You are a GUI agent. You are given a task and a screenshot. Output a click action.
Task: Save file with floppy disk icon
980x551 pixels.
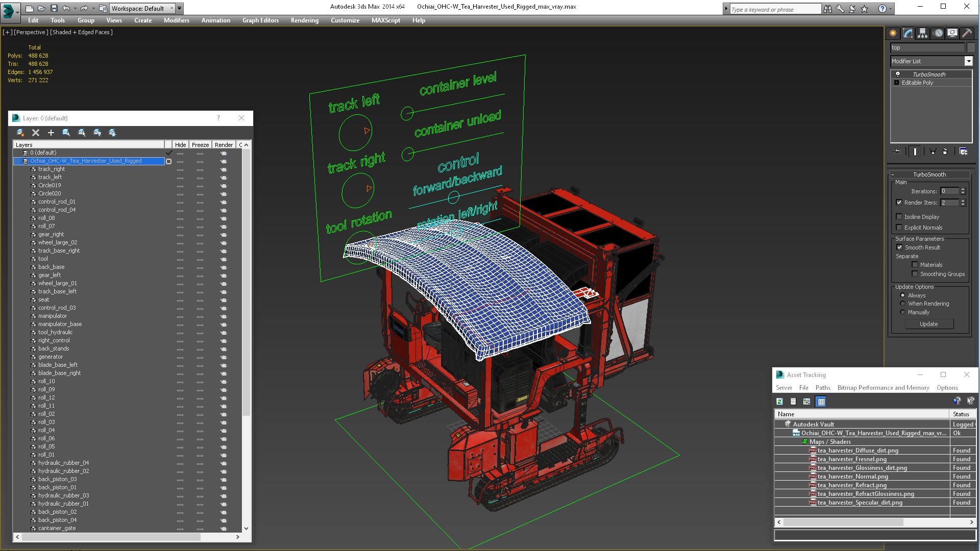pos(54,9)
